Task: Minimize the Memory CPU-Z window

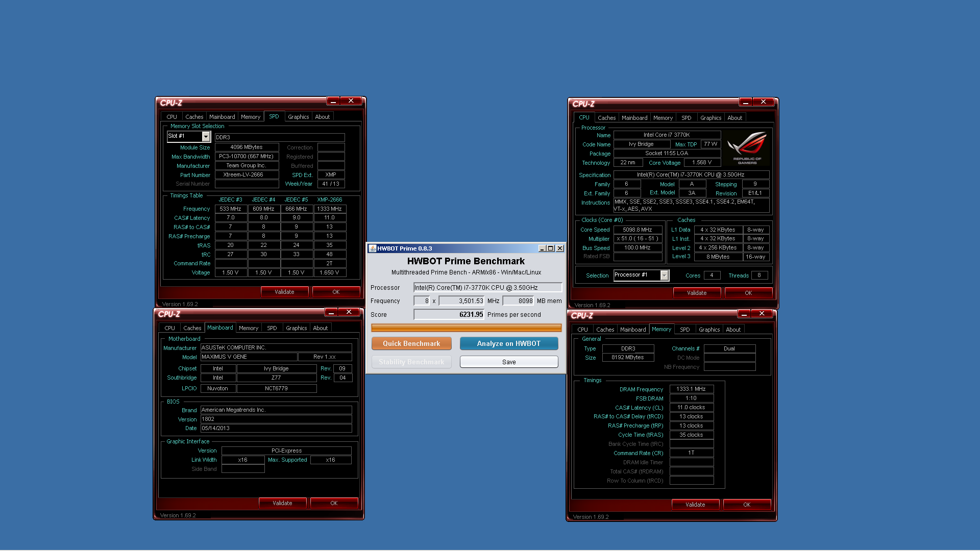Action: 744,314
